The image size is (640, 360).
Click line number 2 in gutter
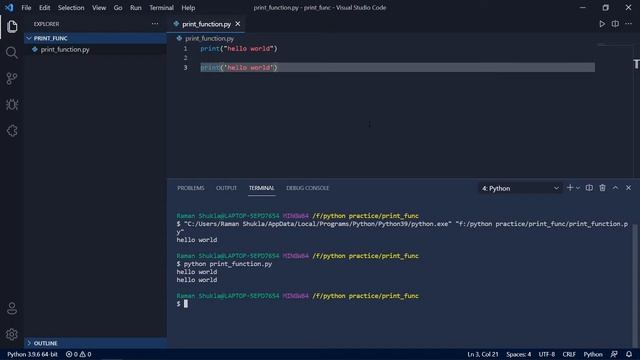tap(185, 58)
